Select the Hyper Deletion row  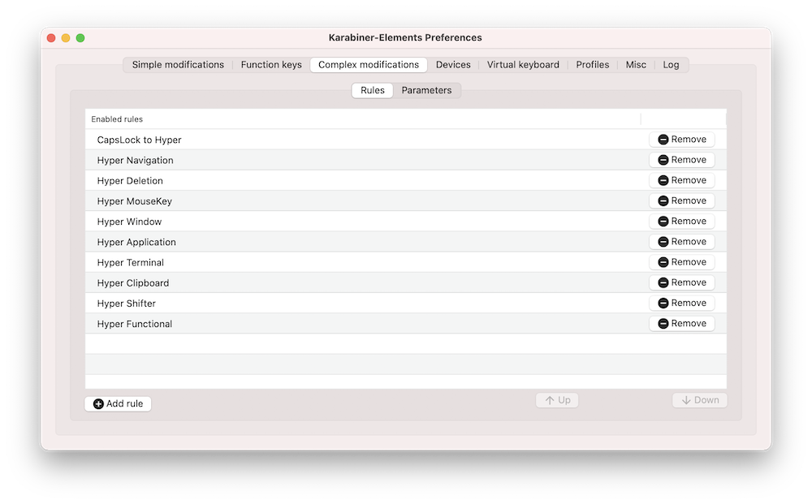pyautogui.click(x=405, y=181)
